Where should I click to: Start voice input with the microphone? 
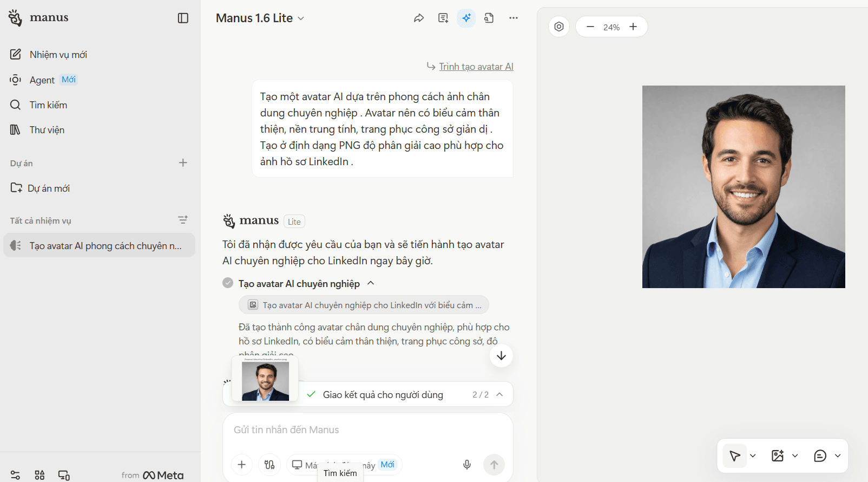pos(467,465)
